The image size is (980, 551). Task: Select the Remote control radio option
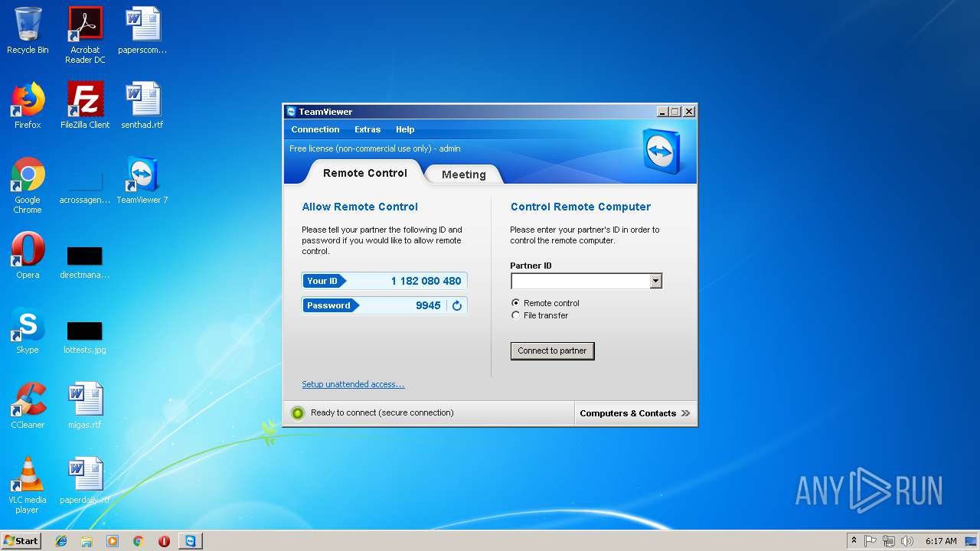pos(515,303)
